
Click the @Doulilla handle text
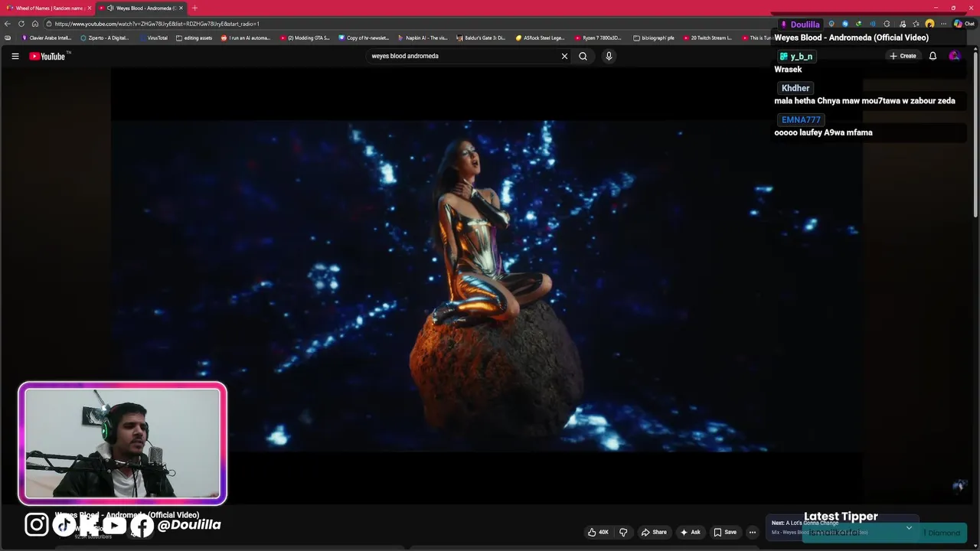click(x=189, y=525)
